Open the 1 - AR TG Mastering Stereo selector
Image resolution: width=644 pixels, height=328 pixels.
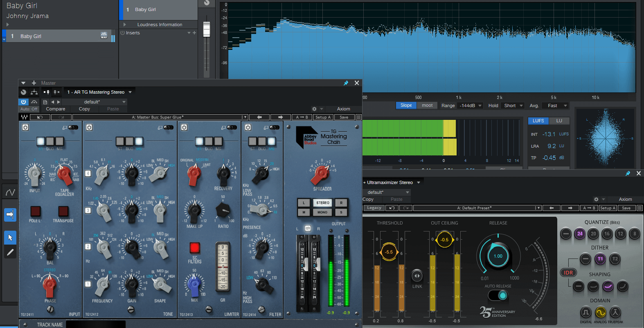(x=99, y=92)
